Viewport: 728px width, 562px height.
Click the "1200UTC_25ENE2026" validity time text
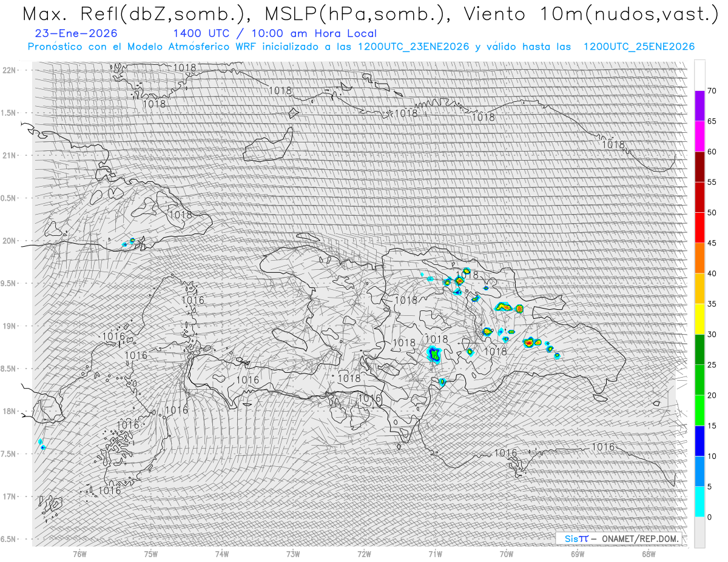point(639,47)
